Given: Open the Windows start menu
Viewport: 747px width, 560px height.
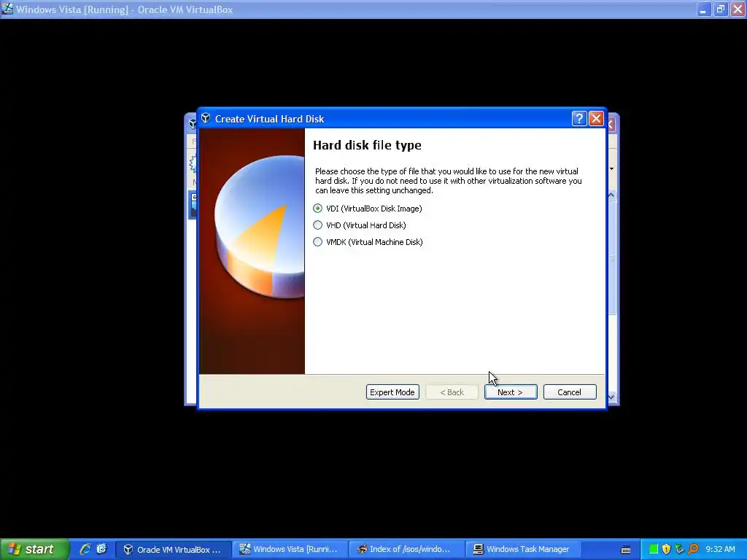Looking at the screenshot, I should tap(34, 549).
